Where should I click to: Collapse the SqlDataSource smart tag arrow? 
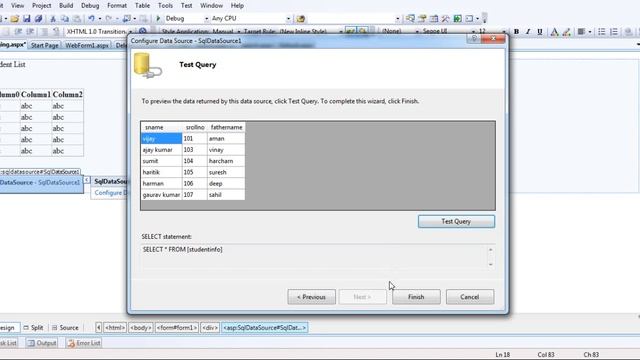87,180
